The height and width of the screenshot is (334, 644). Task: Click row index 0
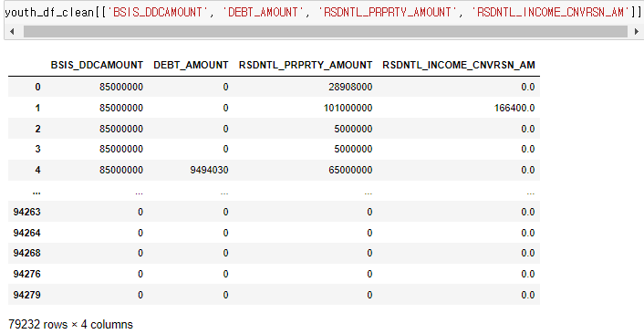(x=37, y=87)
